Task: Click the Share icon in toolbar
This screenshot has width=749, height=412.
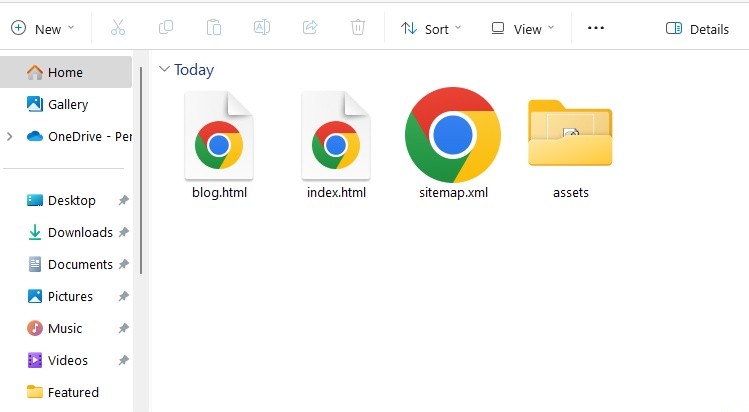Action: click(310, 28)
